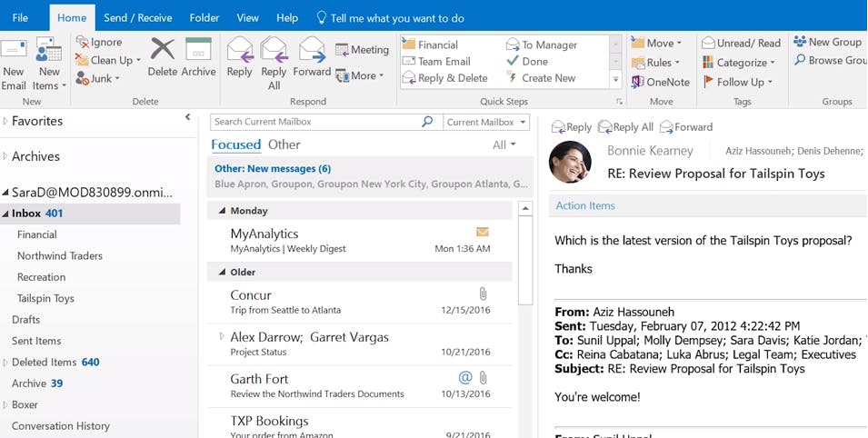
Task: Open Quick Steps dialog launcher
Action: point(619,102)
